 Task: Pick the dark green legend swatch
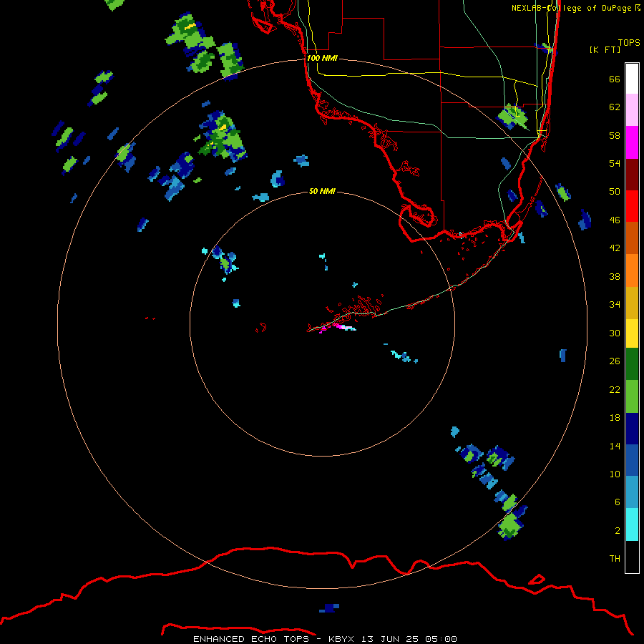[632, 364]
